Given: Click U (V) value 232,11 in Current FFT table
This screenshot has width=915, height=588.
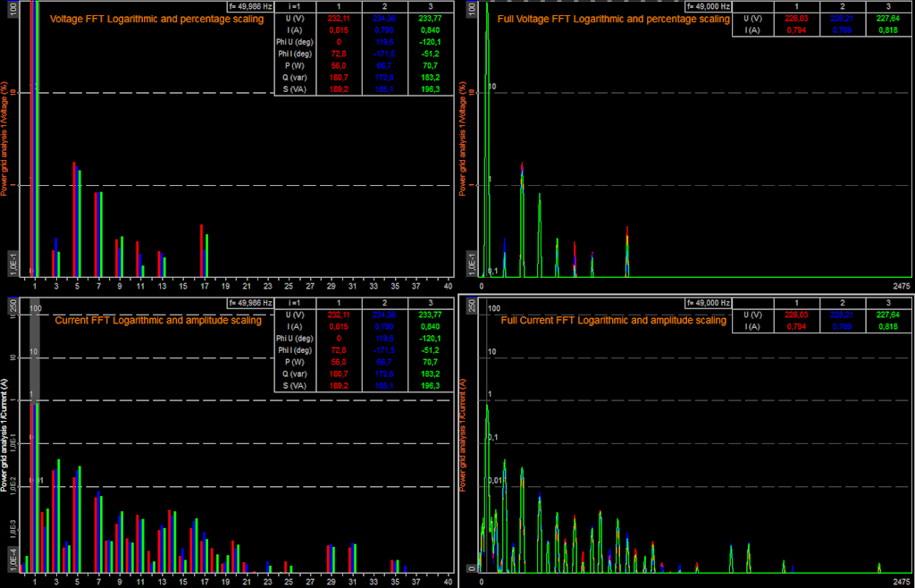Looking at the screenshot, I should click(339, 315).
